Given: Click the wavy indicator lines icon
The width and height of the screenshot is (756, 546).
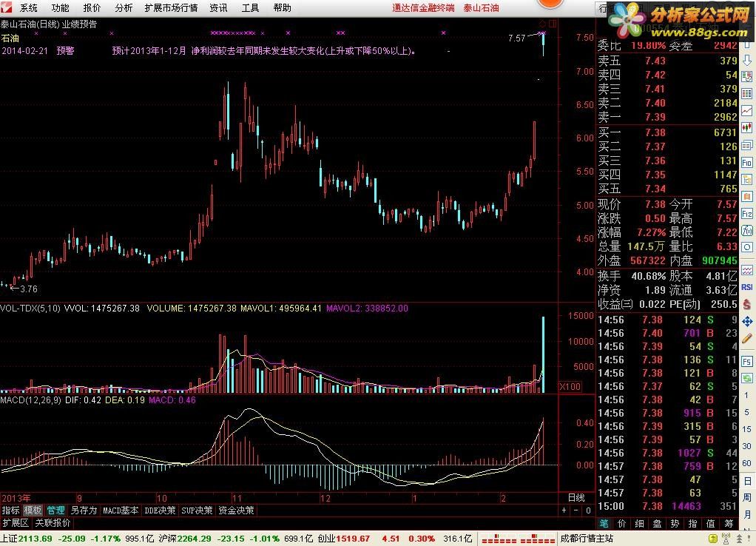Looking at the screenshot, I should click(x=747, y=270).
